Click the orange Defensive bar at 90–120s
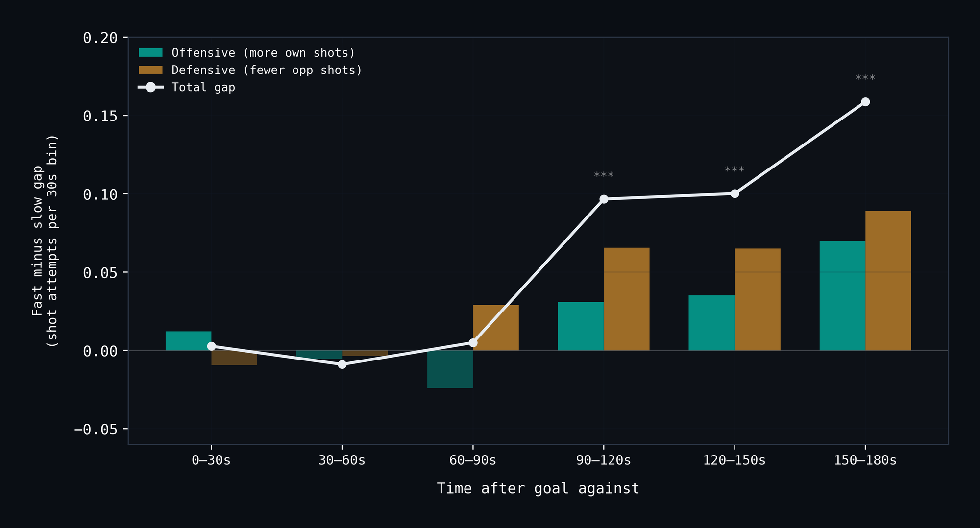This screenshot has height=528, width=980. pos(626,299)
